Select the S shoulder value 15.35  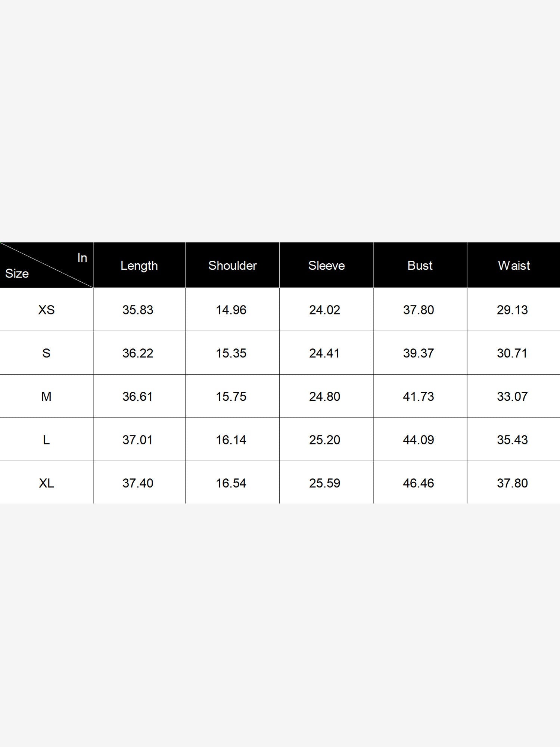coord(231,353)
